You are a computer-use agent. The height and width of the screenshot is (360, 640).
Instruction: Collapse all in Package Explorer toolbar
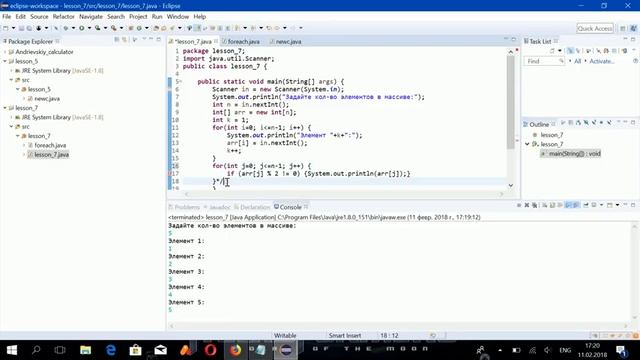(x=117, y=40)
